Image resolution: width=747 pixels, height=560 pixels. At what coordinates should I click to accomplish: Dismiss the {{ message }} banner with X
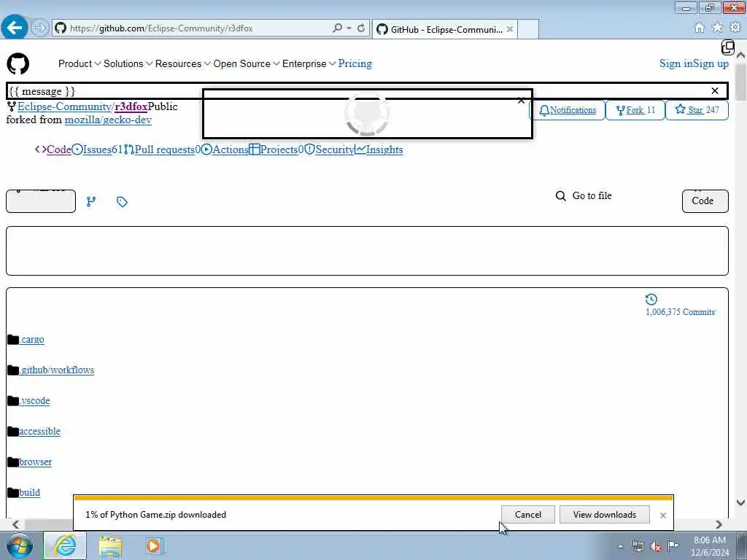[715, 91]
